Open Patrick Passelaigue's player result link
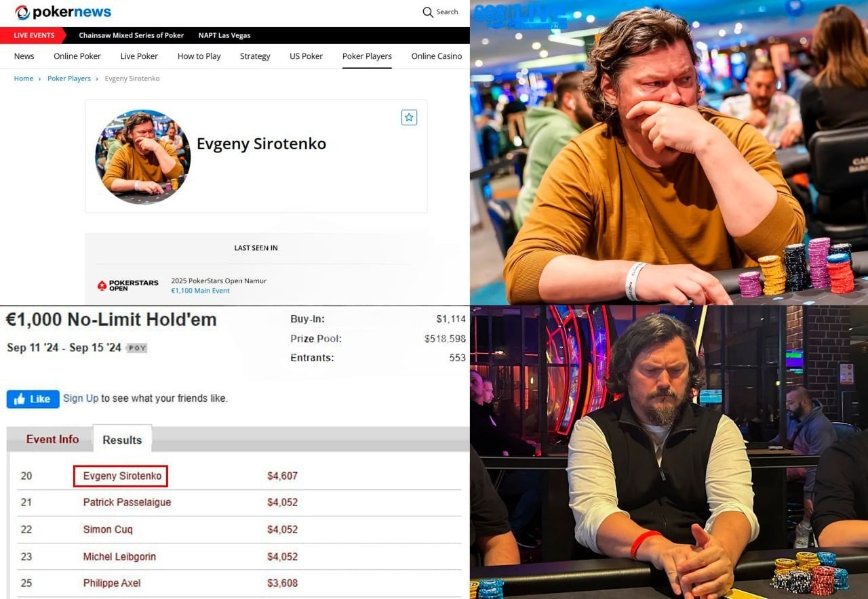This screenshot has width=868, height=599. point(127,502)
